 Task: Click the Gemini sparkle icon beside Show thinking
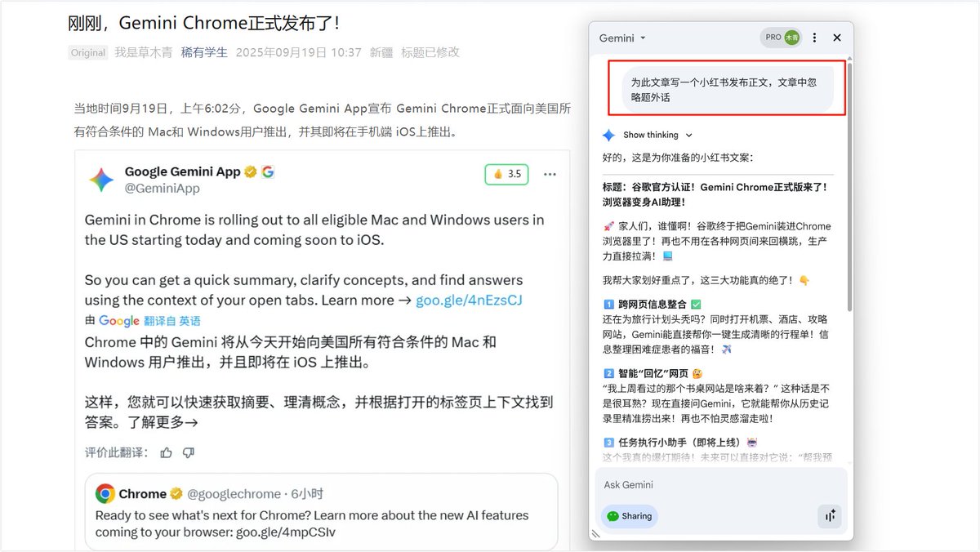(x=608, y=136)
